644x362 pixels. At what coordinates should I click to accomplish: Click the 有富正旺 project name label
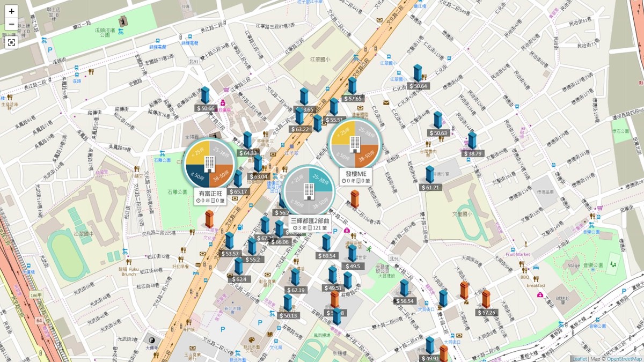210,193
